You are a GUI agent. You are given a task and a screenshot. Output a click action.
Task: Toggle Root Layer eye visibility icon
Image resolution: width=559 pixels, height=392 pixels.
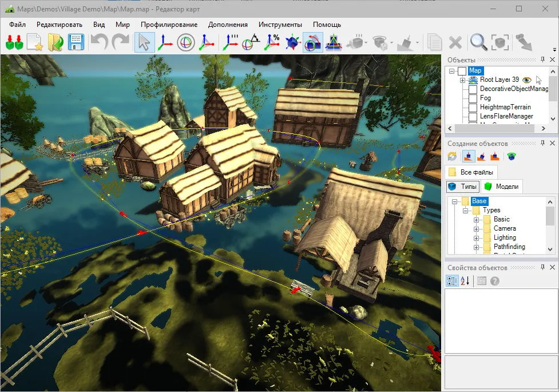pos(526,80)
